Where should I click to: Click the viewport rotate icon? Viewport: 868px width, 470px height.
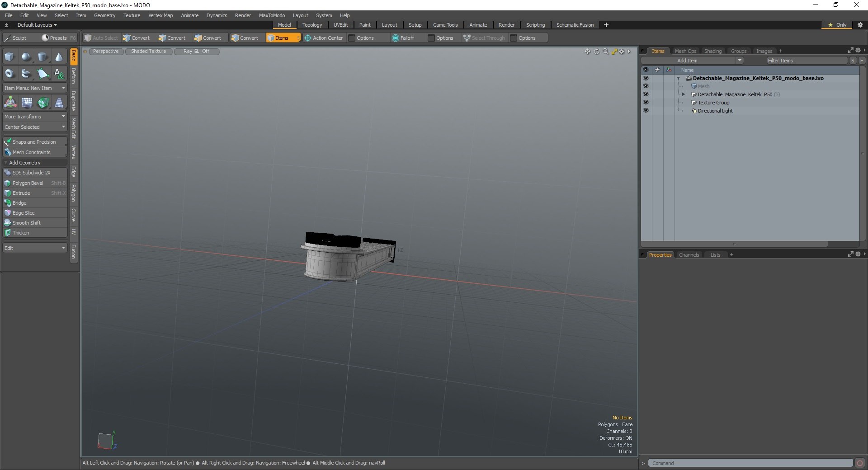click(x=596, y=52)
